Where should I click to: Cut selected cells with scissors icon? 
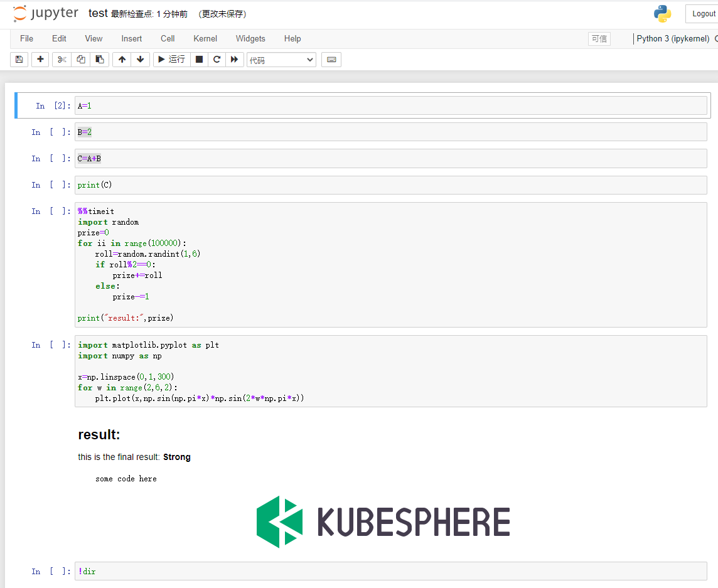click(62, 60)
